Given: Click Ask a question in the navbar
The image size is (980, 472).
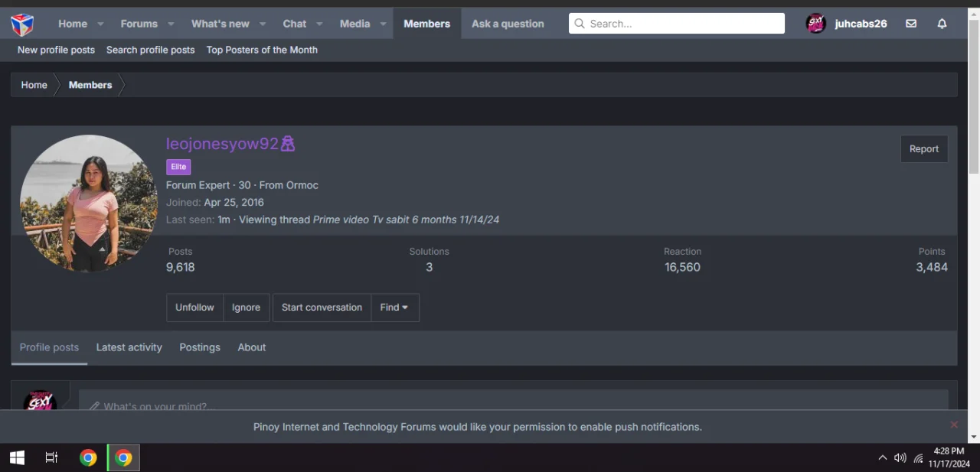Looking at the screenshot, I should pyautogui.click(x=508, y=24).
